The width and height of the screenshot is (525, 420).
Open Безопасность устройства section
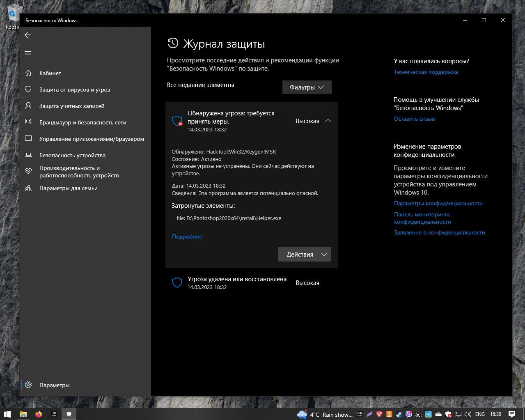coord(85,155)
